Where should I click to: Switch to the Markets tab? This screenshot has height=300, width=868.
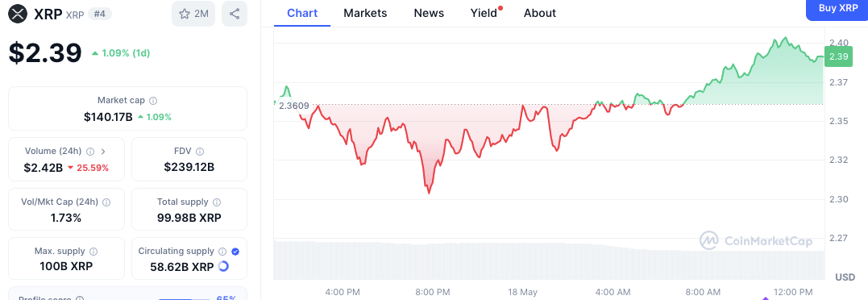coord(365,13)
